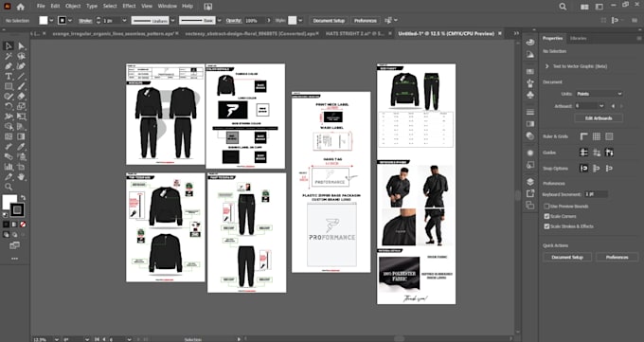This screenshot has height=342, width=644.
Task: Select the Magic Wand tool
Action: 9,56
